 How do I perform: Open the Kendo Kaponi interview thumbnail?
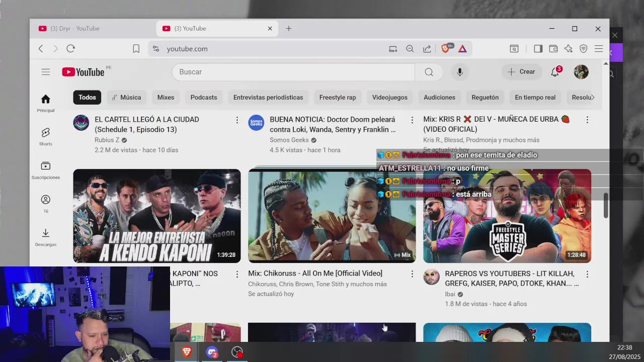click(x=157, y=216)
